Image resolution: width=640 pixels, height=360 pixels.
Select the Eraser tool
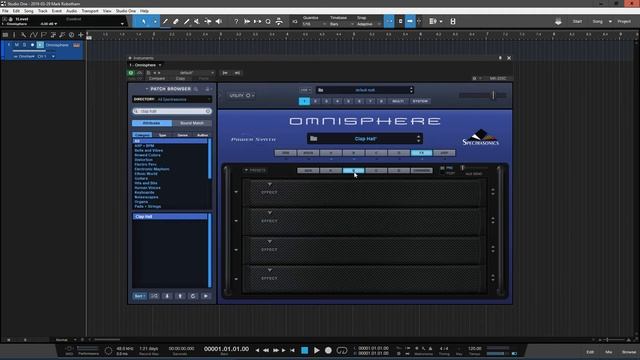pos(176,21)
